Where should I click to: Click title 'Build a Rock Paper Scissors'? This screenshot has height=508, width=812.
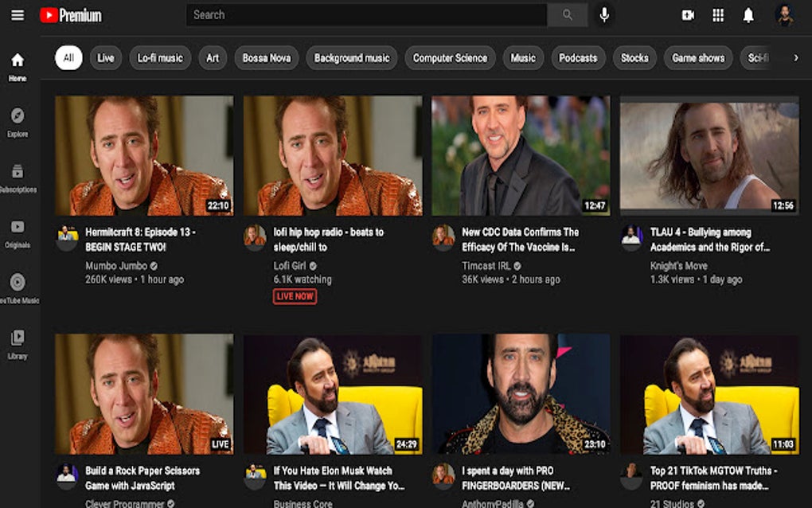coord(142,478)
